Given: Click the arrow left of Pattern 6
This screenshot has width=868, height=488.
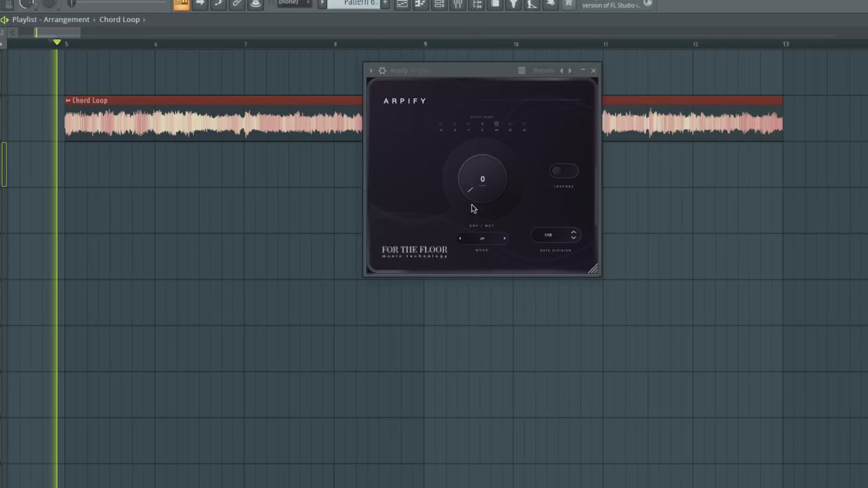Looking at the screenshot, I should [x=323, y=4].
